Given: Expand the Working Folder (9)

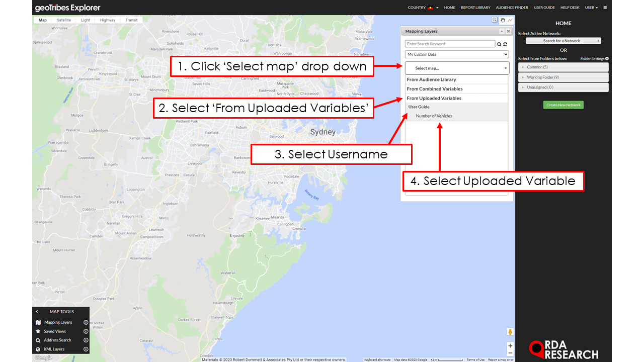Looking at the screenshot, I should click(563, 77).
